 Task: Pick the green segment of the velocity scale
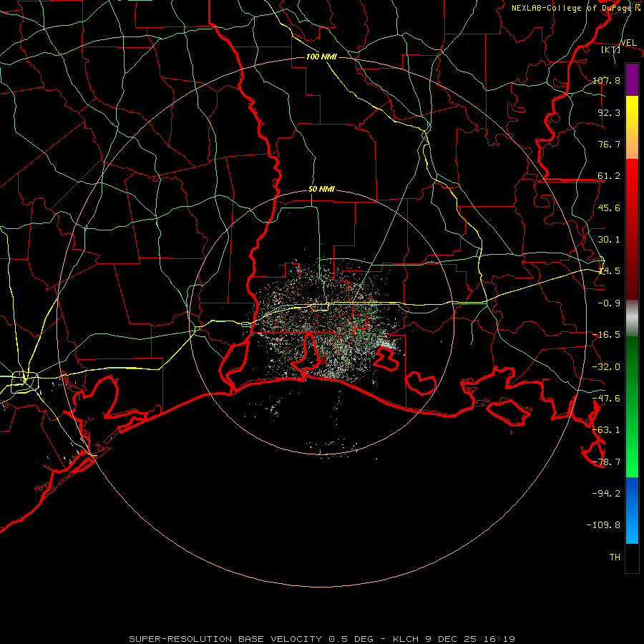coord(632,406)
